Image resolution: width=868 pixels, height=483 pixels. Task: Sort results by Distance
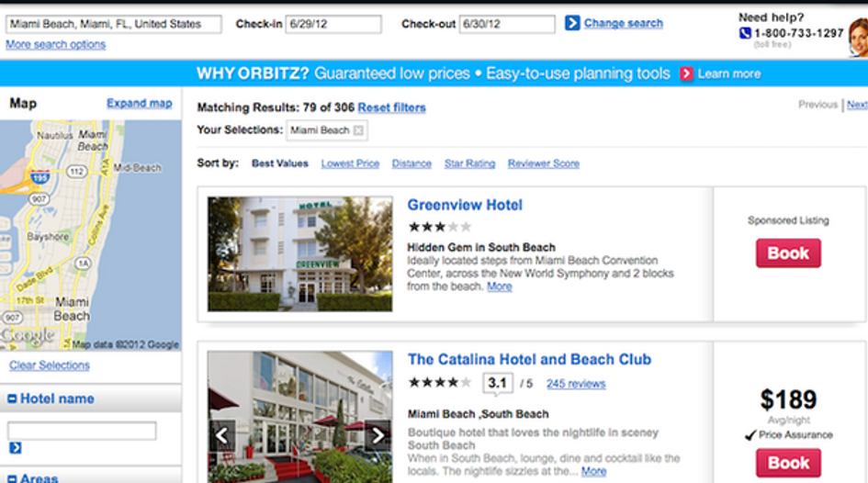[x=411, y=163]
